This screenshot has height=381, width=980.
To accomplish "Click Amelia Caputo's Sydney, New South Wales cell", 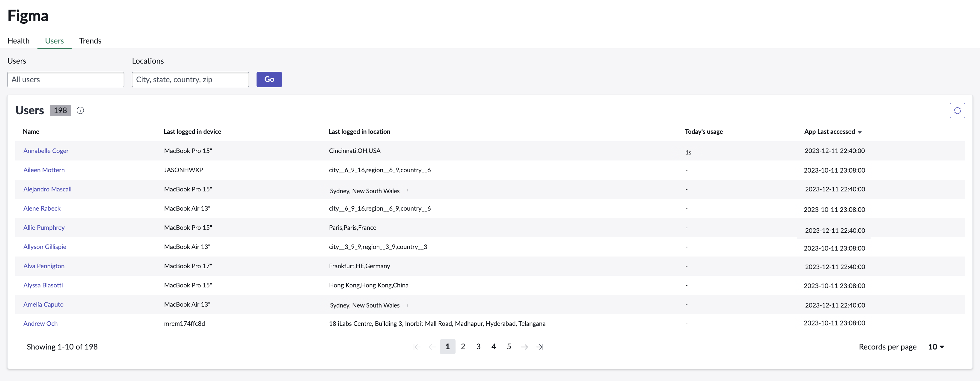I will point(365,305).
